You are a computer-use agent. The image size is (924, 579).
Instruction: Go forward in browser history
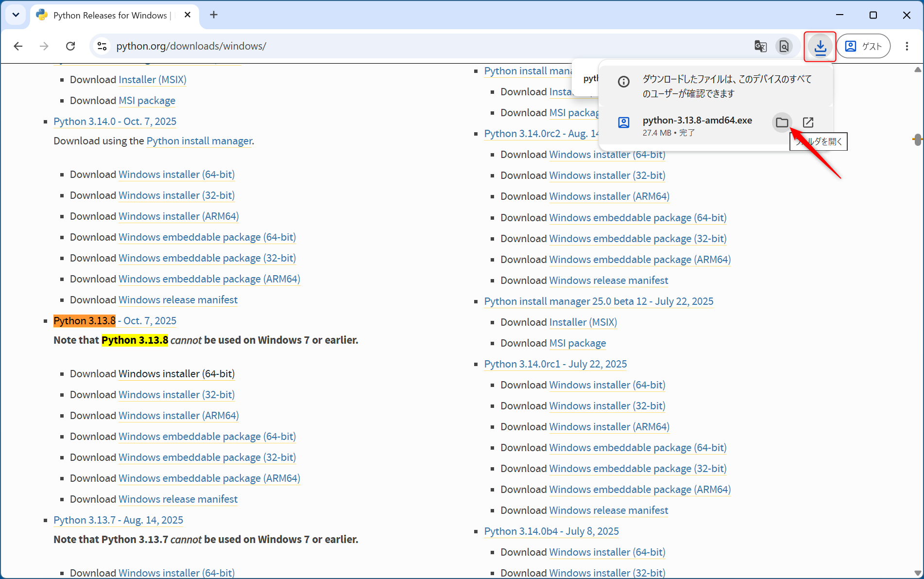pos(44,46)
